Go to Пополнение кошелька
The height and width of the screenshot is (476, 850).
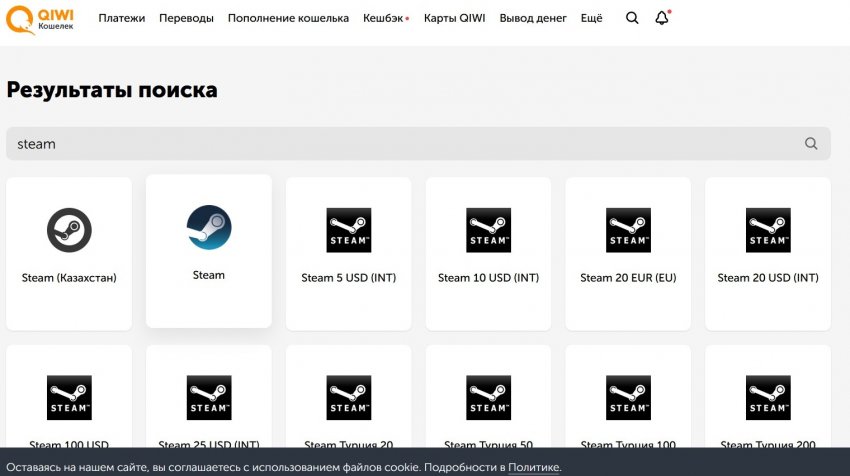click(288, 18)
